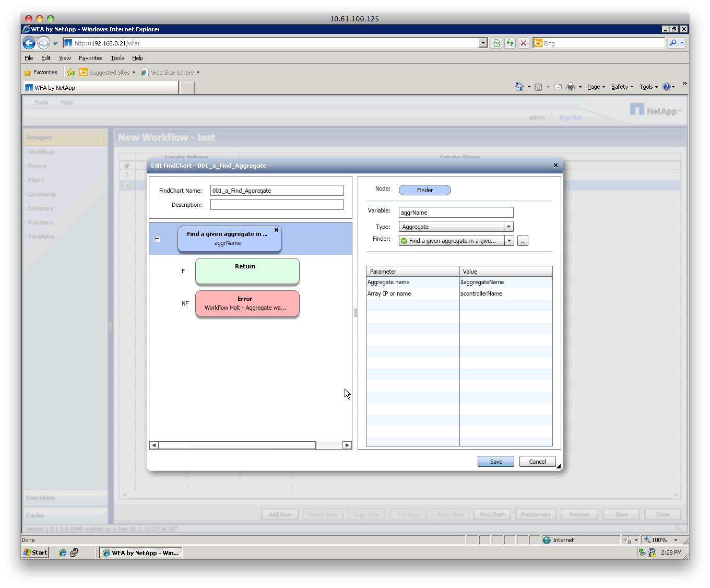Click the Save button in dialog

coord(495,462)
